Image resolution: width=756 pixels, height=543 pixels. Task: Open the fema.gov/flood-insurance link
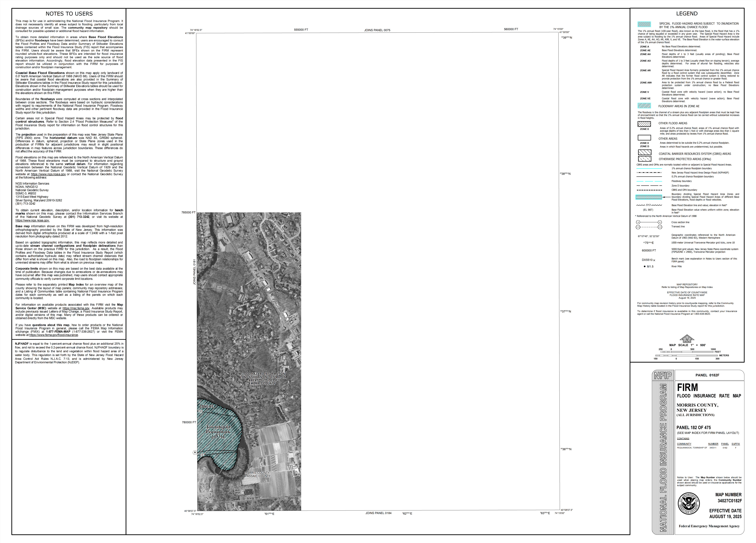tap(53, 335)
